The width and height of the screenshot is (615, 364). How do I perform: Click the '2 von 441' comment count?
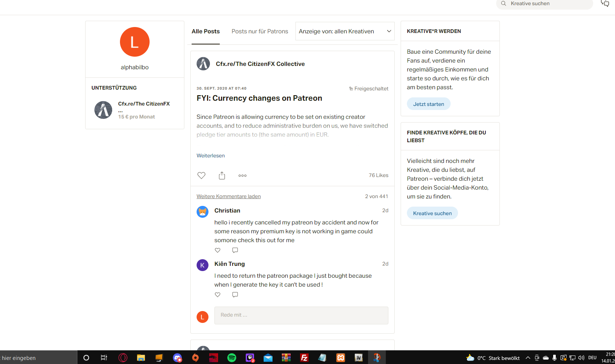[x=377, y=196]
